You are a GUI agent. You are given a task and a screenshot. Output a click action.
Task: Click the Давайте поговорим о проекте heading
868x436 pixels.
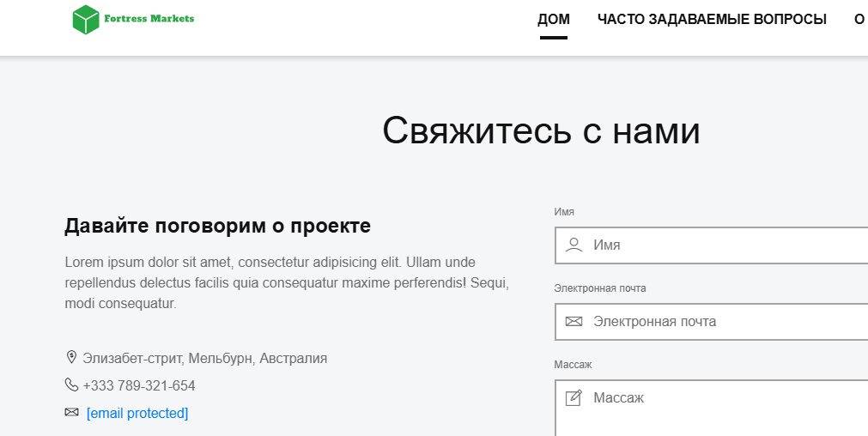(217, 227)
